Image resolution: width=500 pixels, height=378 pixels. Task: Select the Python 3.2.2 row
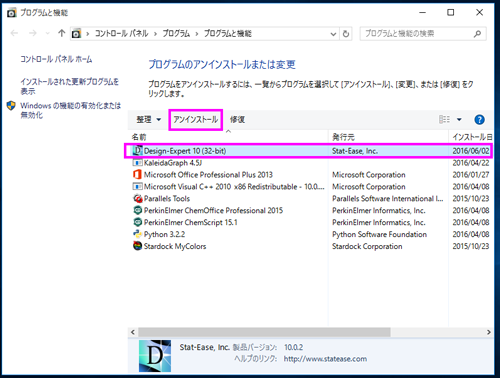[x=311, y=234]
